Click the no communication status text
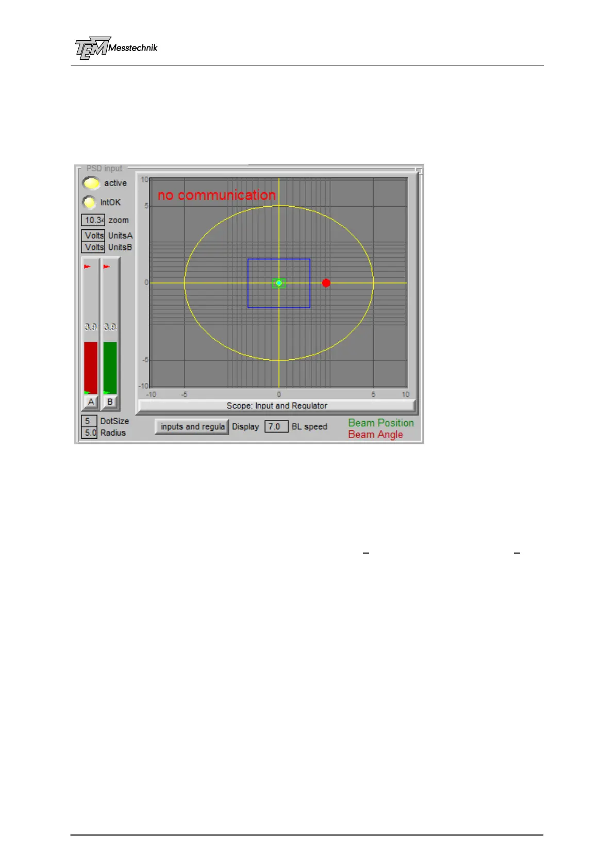 pos(217,195)
